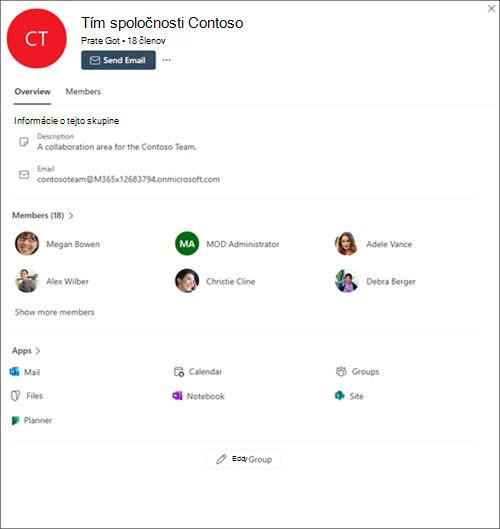Select MOD Administrator's green avatar
Screen dimensions: 500x529
click(187, 244)
